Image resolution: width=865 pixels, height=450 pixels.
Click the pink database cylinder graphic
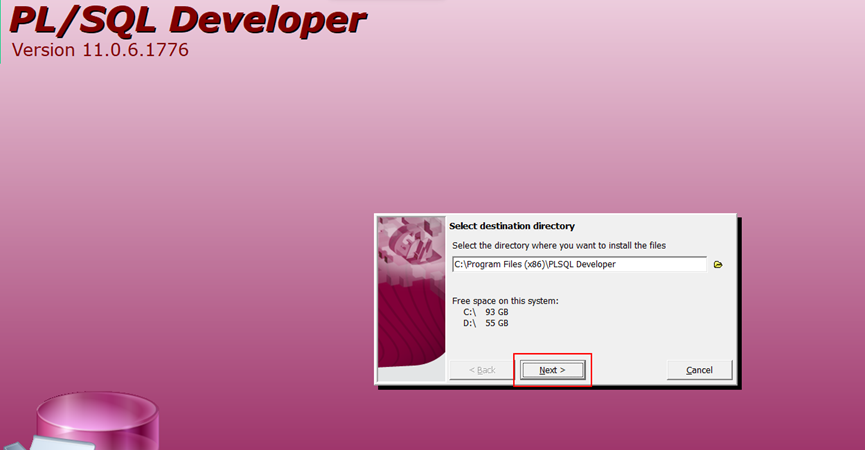[98, 421]
